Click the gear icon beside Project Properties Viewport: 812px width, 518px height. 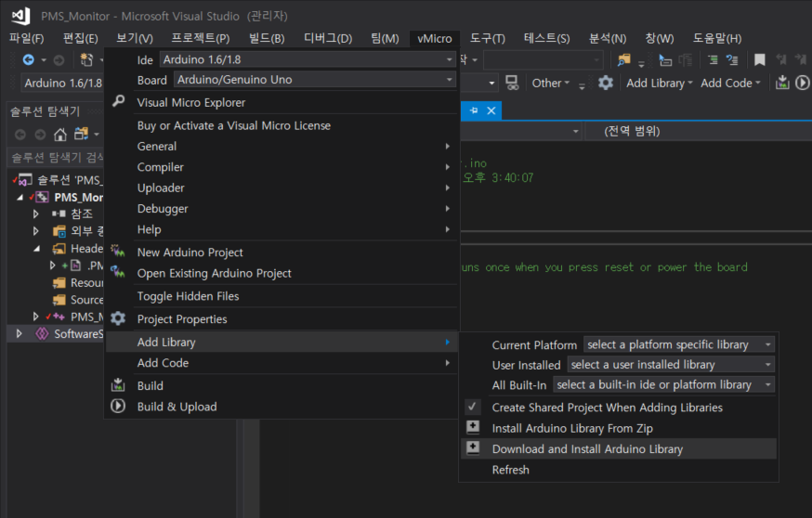click(x=118, y=318)
